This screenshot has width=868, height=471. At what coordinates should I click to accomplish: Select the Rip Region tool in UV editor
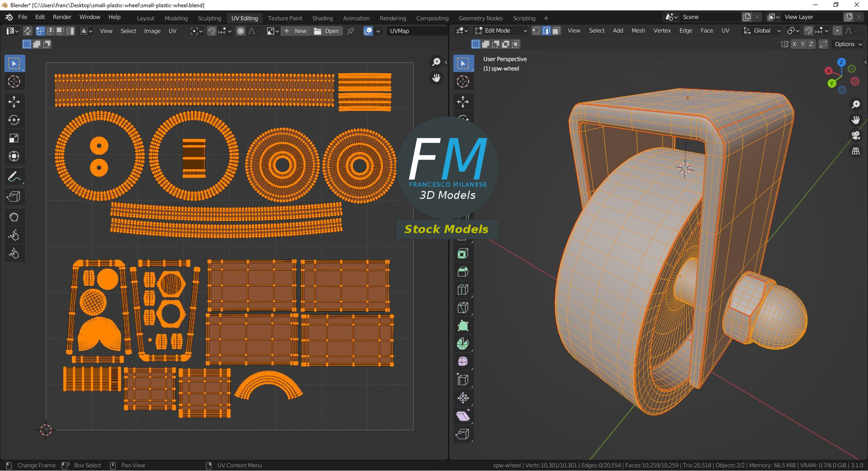pos(14,197)
